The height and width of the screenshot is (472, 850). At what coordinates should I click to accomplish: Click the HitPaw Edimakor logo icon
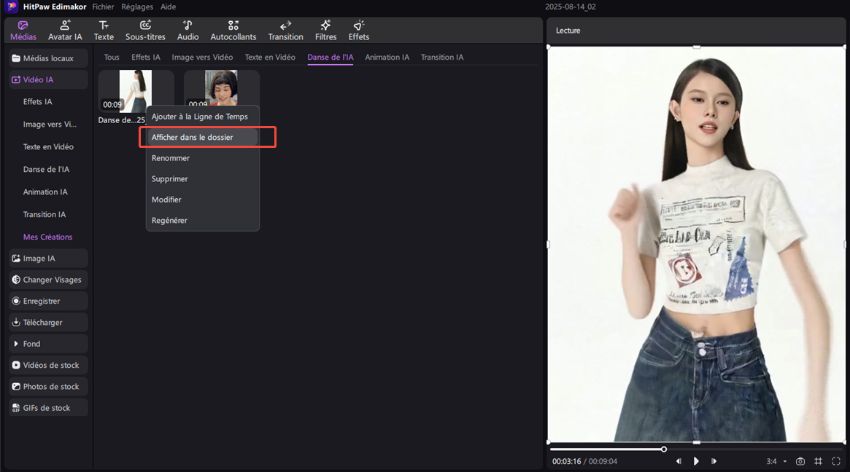point(11,7)
